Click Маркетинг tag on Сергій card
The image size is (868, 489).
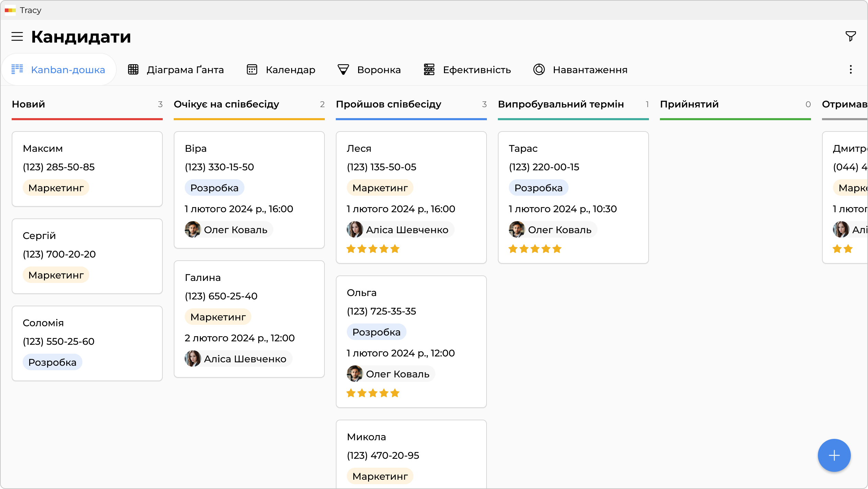click(56, 275)
